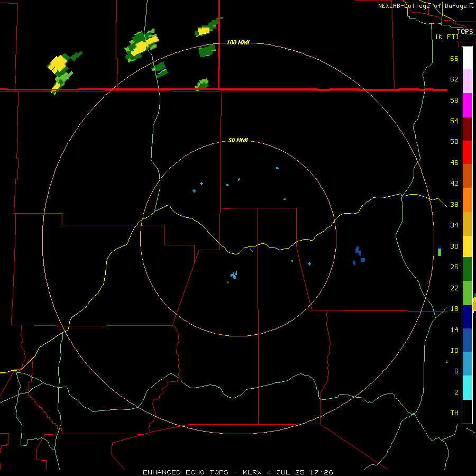Click the "KLRX" station identifier in caption
This screenshot has height=476, width=476.
[253, 472]
